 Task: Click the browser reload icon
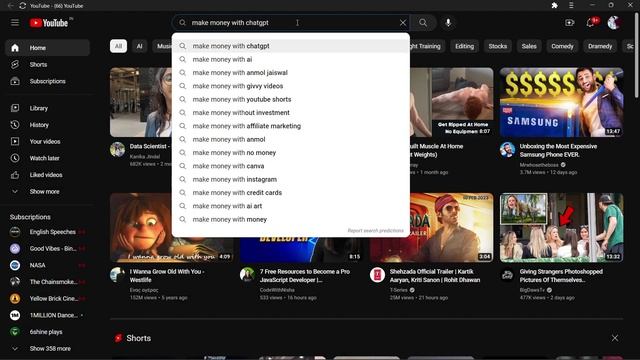(22, 6)
